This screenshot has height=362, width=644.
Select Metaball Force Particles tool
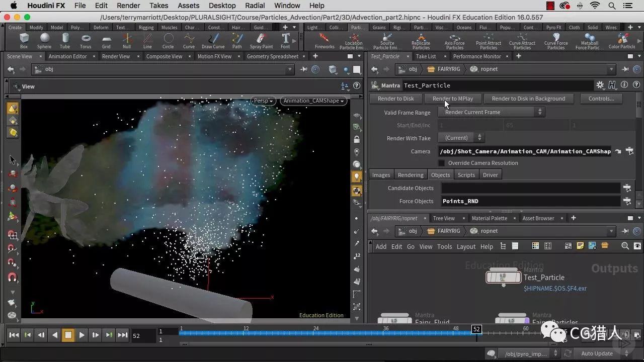click(589, 42)
